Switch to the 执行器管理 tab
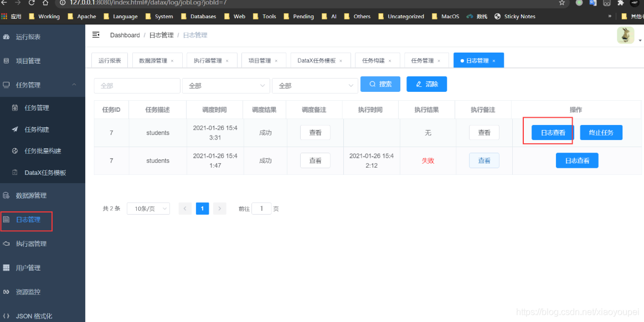Screen dimensions: 644x322 tap(208, 61)
